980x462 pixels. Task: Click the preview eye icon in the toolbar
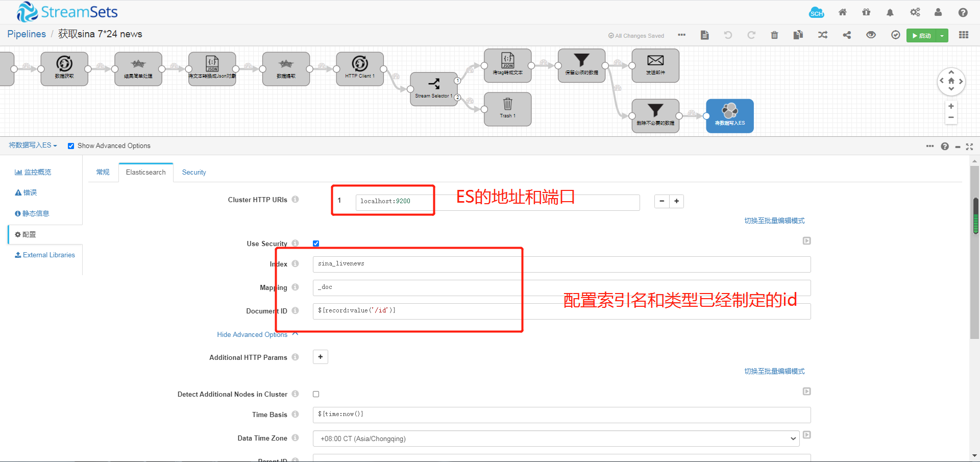click(871, 35)
